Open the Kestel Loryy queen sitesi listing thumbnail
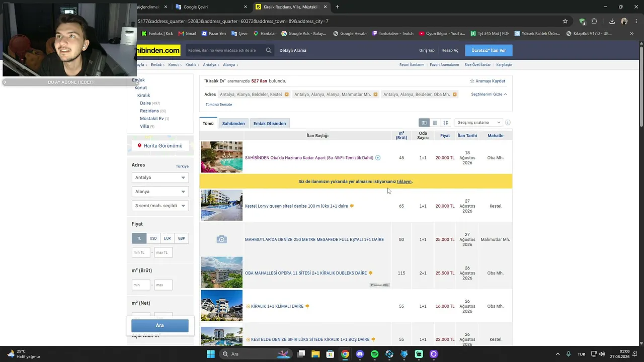 click(x=221, y=205)
